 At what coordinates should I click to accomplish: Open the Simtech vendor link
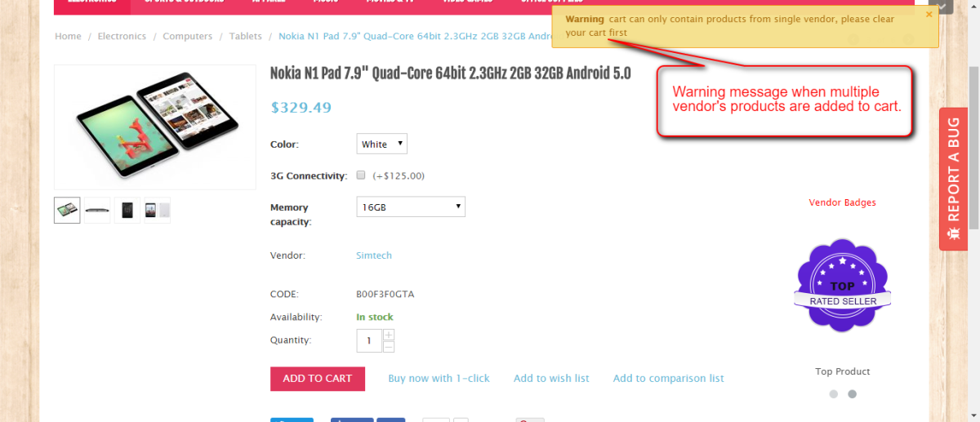pyautogui.click(x=374, y=255)
